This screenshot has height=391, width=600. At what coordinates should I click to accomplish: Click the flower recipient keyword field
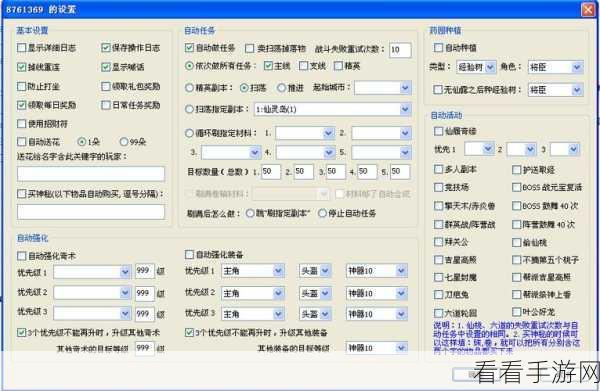(x=91, y=174)
